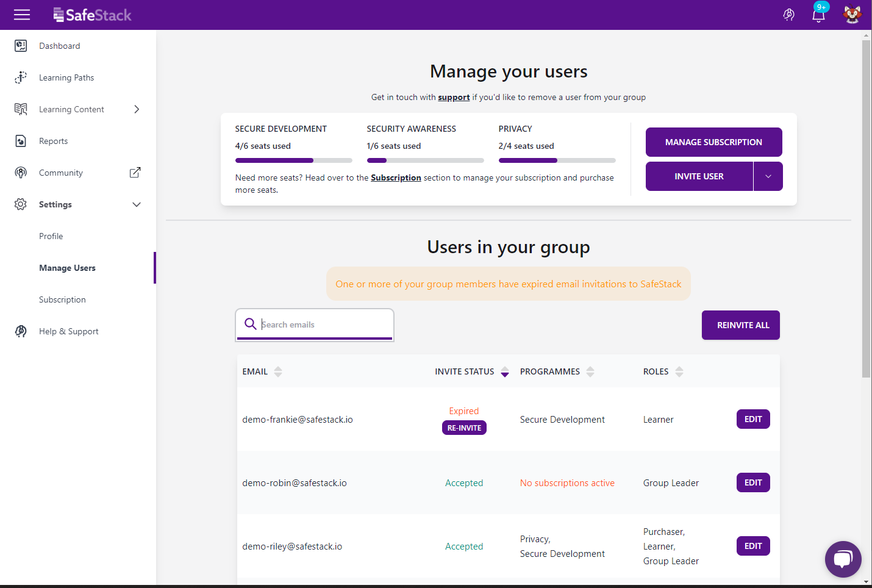Click the Invite User button

pyautogui.click(x=699, y=176)
